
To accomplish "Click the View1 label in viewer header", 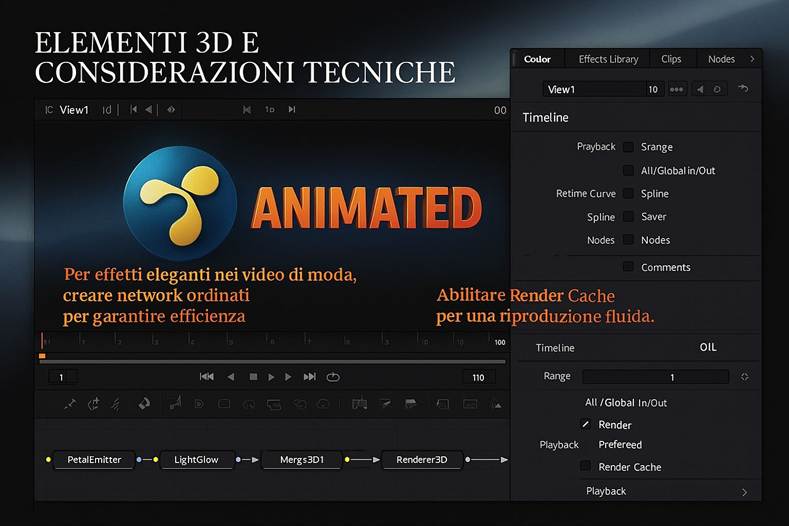I will (x=74, y=110).
